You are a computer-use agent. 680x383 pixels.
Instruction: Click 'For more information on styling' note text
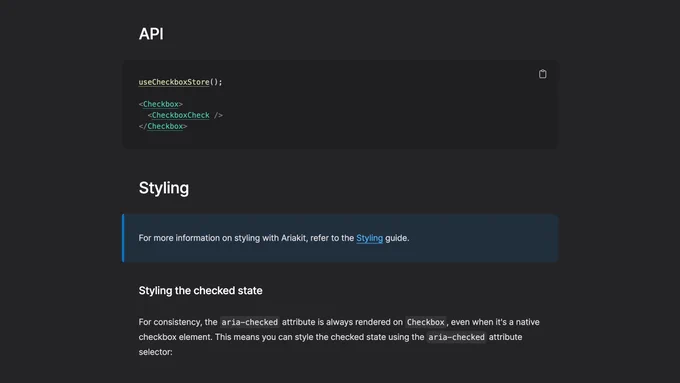pyautogui.click(x=274, y=238)
